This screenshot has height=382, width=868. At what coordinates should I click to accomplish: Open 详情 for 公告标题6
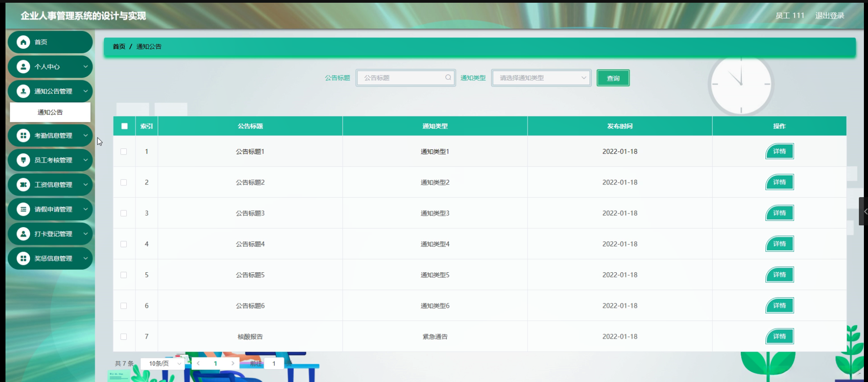780,306
